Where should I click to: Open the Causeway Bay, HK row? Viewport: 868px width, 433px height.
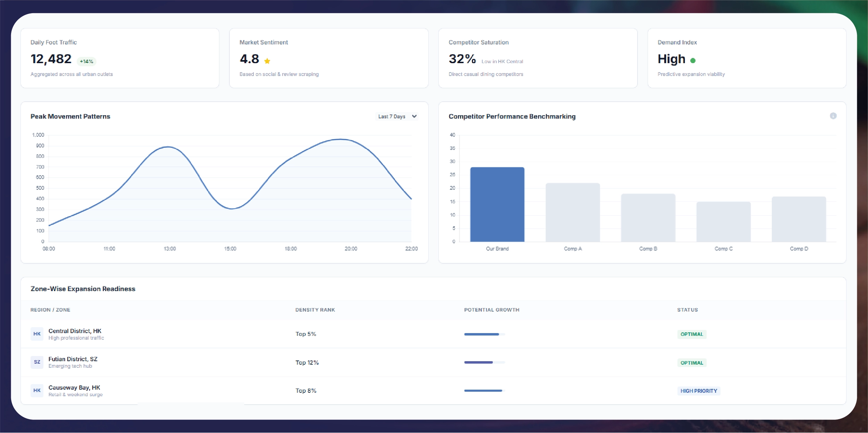coord(74,388)
